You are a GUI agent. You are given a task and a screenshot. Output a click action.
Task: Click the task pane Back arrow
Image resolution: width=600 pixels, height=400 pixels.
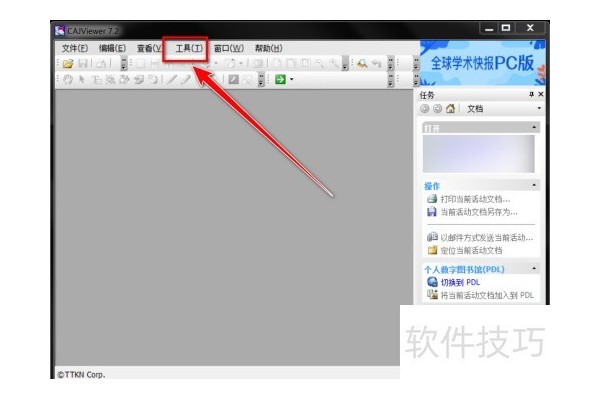(424, 109)
